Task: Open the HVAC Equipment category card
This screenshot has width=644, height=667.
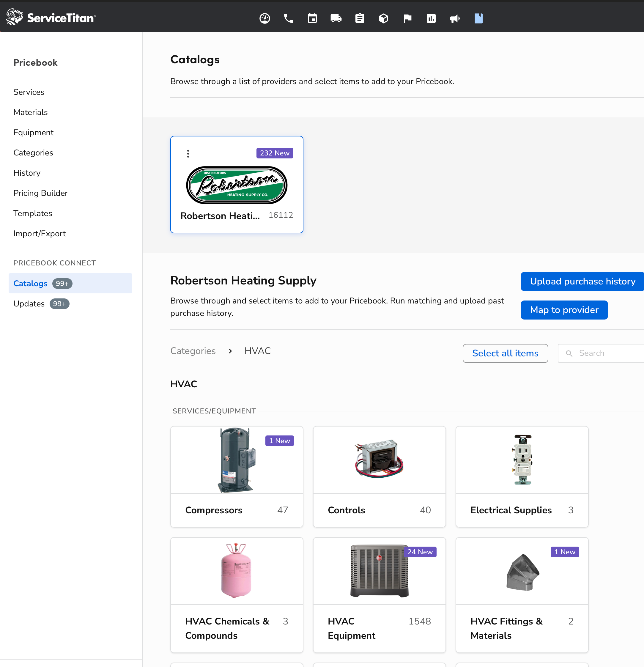Action: pyautogui.click(x=379, y=595)
